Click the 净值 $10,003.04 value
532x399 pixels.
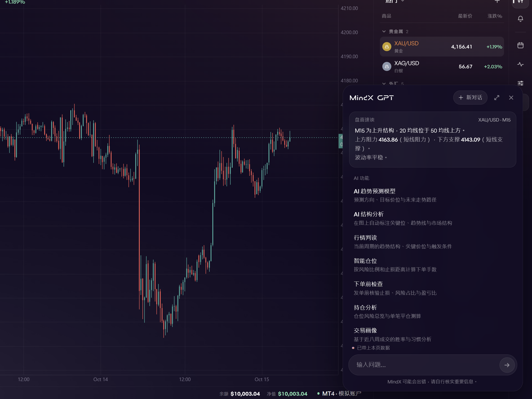(x=293, y=394)
